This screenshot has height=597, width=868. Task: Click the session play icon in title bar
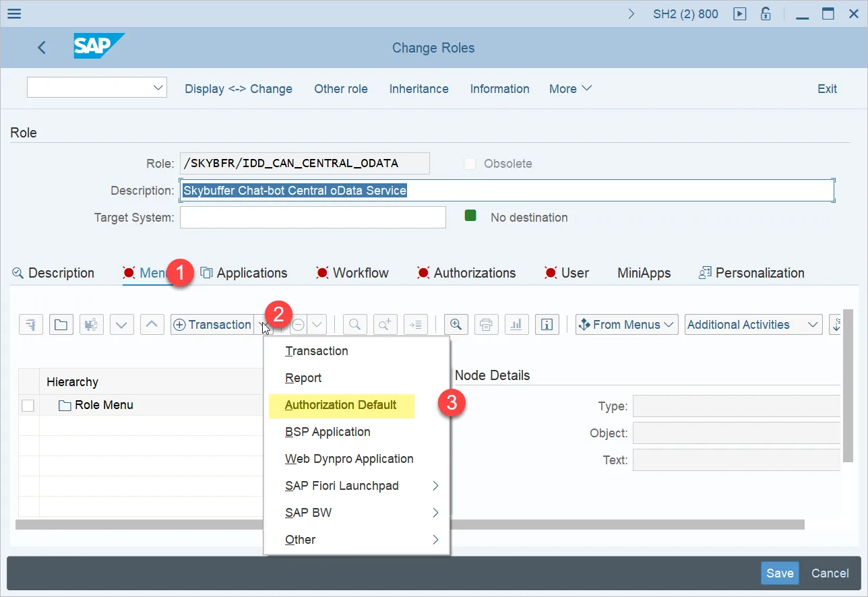point(740,13)
